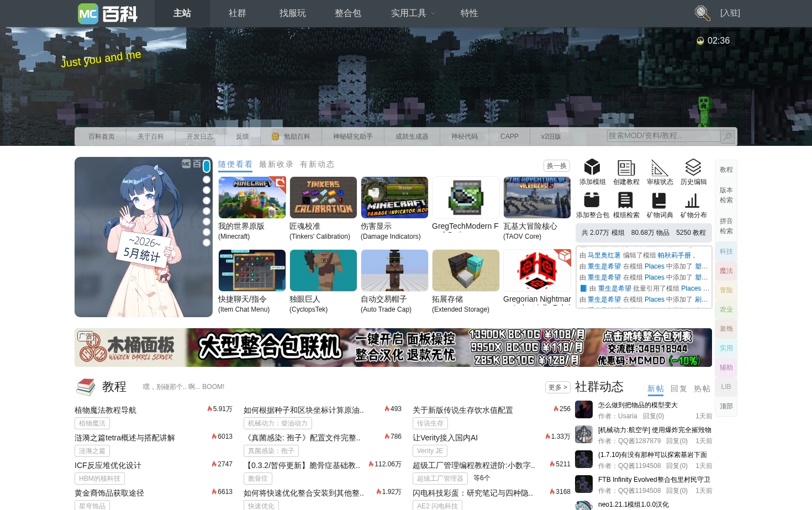Viewport: 812px width, 510px height.
Task: Jump to 科技 category in side panel
Action: (726, 251)
